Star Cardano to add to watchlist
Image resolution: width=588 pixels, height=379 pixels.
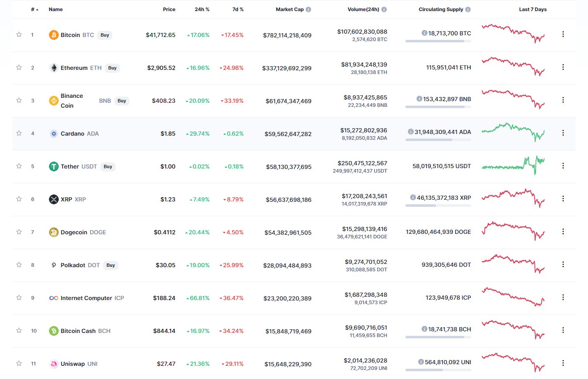(19, 133)
